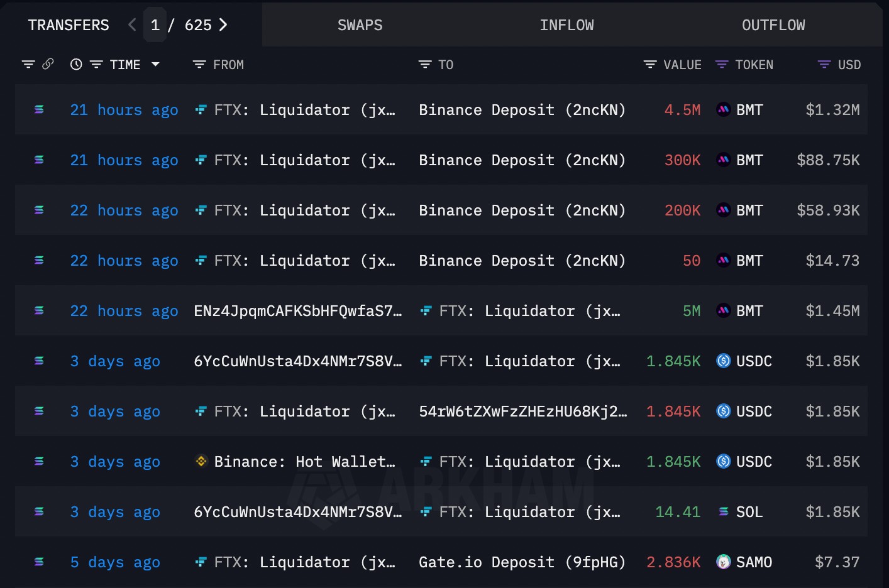Open the filter icon next to TOKEN
The image size is (889, 588).
pyautogui.click(x=722, y=64)
